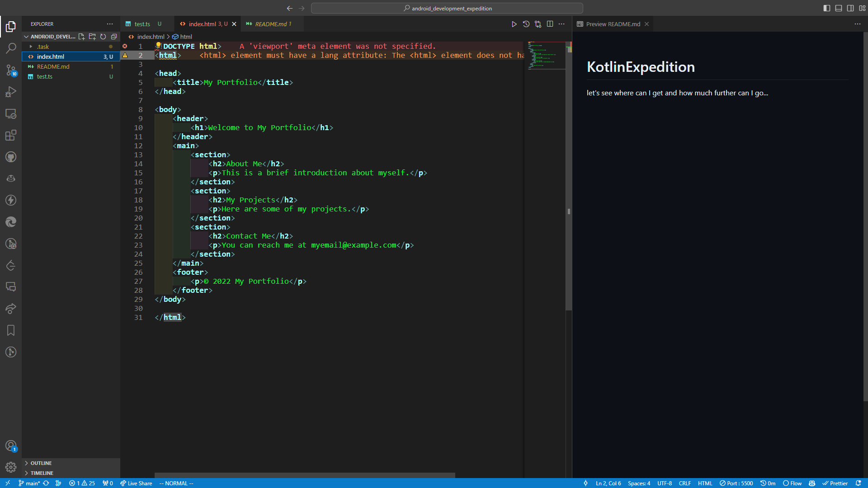The height and width of the screenshot is (488, 868).
Task: Open the GitHub view in the sidebar
Action: 11,157
